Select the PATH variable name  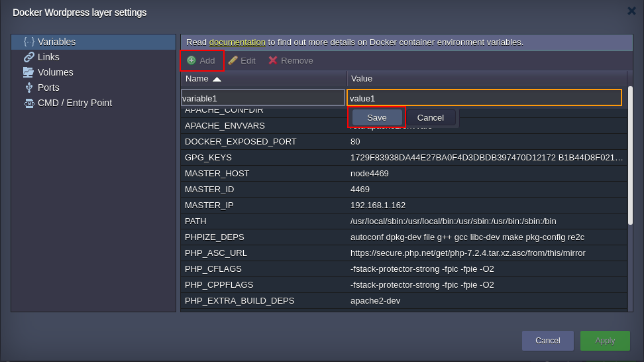click(x=195, y=221)
